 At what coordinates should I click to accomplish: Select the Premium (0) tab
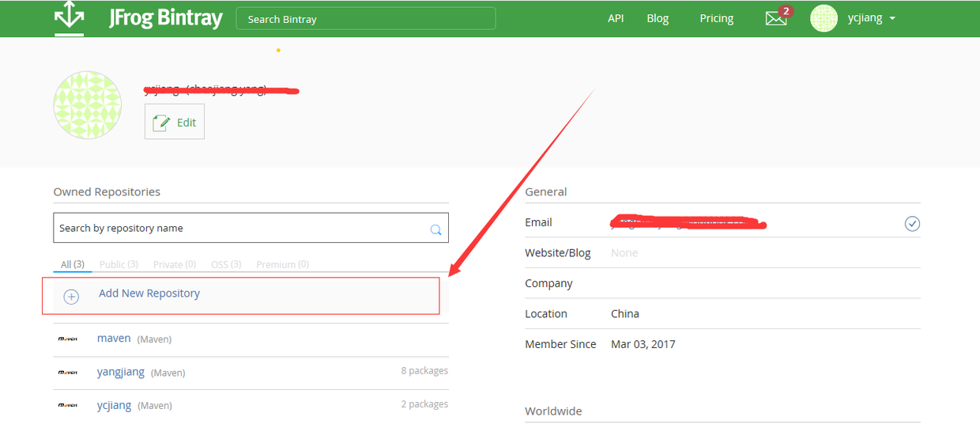(282, 264)
